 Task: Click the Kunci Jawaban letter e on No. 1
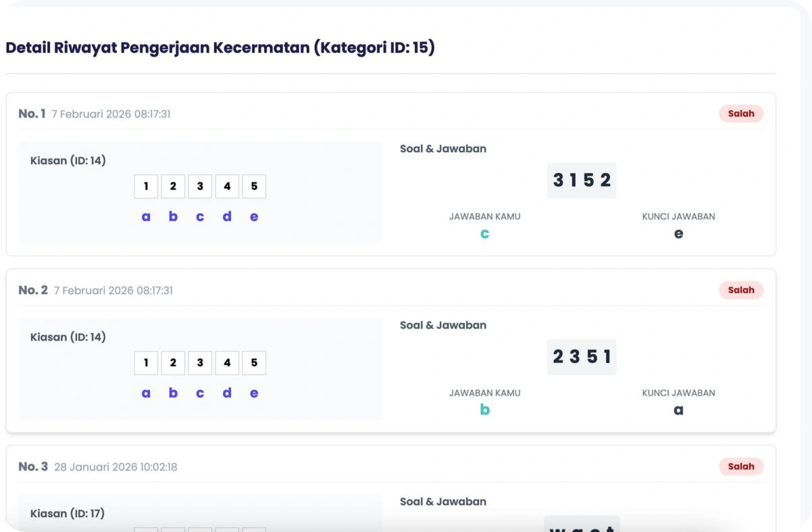pos(678,233)
